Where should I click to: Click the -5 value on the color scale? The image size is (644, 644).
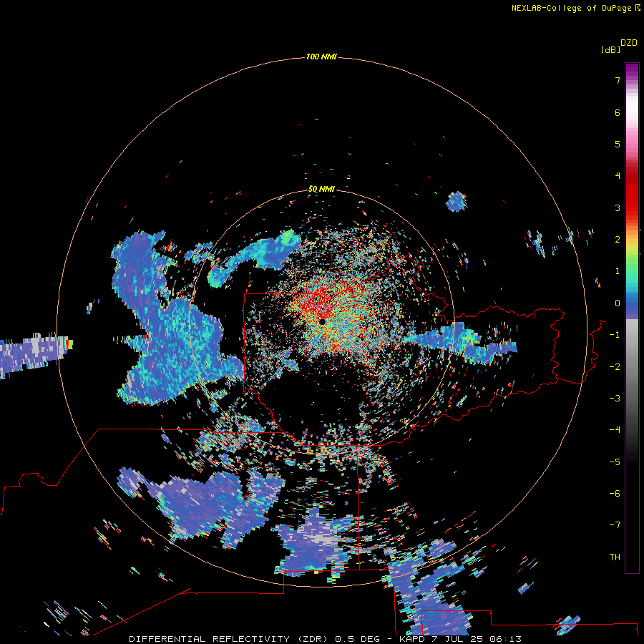click(x=615, y=462)
